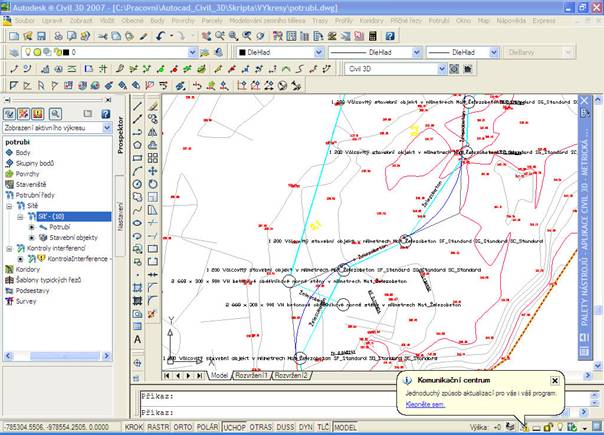604x435 pixels.
Task: Collapse the Síť - (10) node
Action: pos(20,217)
